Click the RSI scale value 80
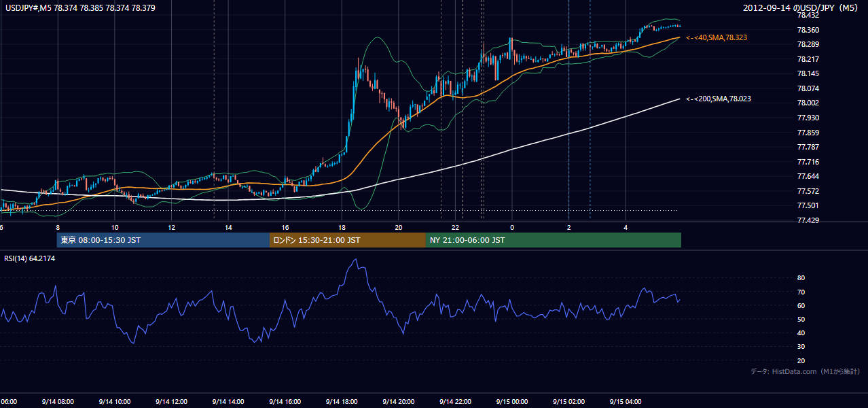The image size is (868, 408). coord(801,278)
